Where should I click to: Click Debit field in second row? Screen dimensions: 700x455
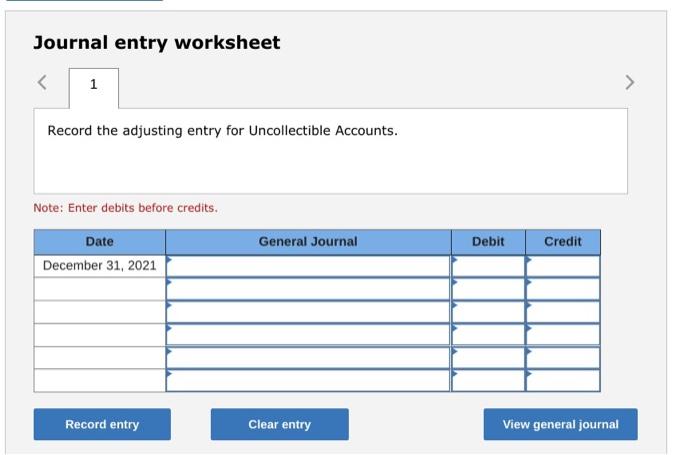click(x=488, y=289)
